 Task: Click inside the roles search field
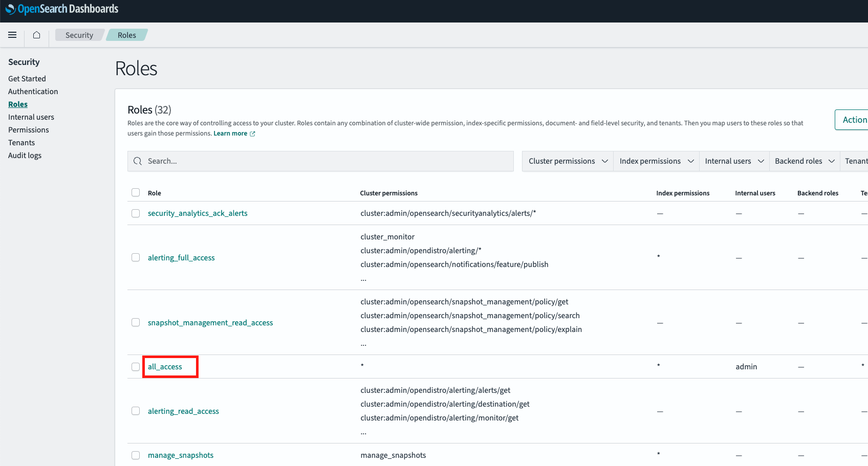(x=307, y=161)
